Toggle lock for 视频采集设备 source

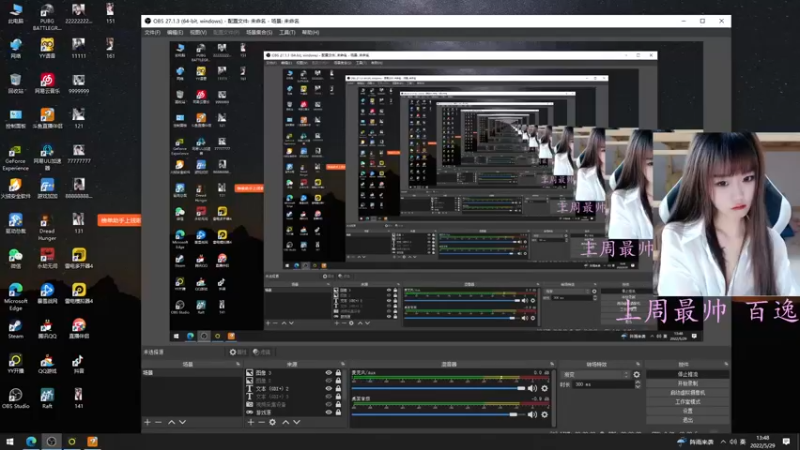pos(338,404)
